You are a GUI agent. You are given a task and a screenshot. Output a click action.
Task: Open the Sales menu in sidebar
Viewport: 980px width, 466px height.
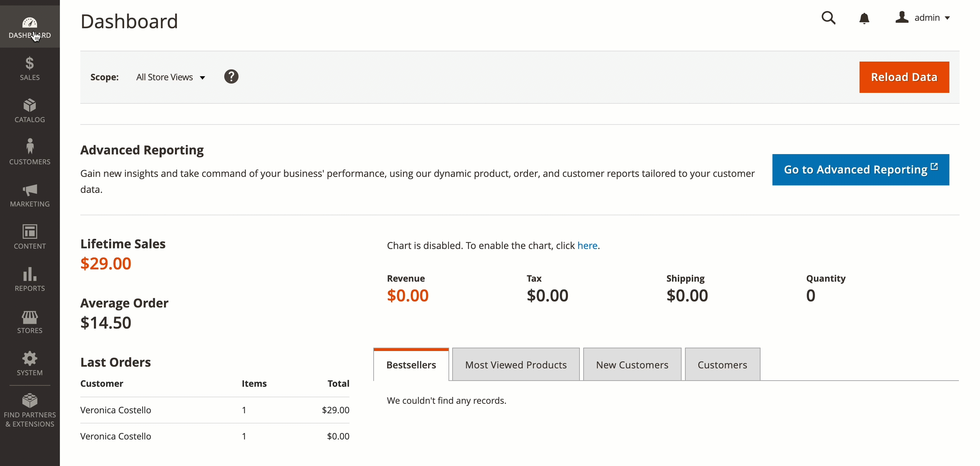pos(30,69)
